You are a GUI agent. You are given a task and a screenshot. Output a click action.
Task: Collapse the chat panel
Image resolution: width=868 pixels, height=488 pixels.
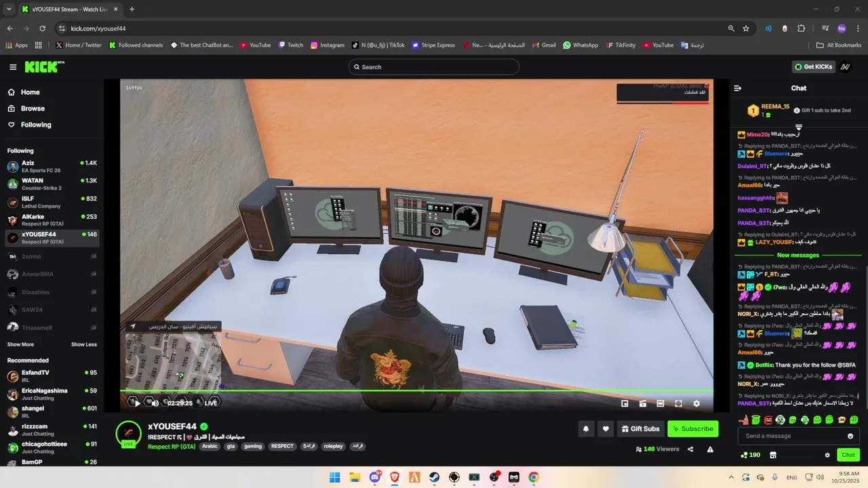[738, 88]
